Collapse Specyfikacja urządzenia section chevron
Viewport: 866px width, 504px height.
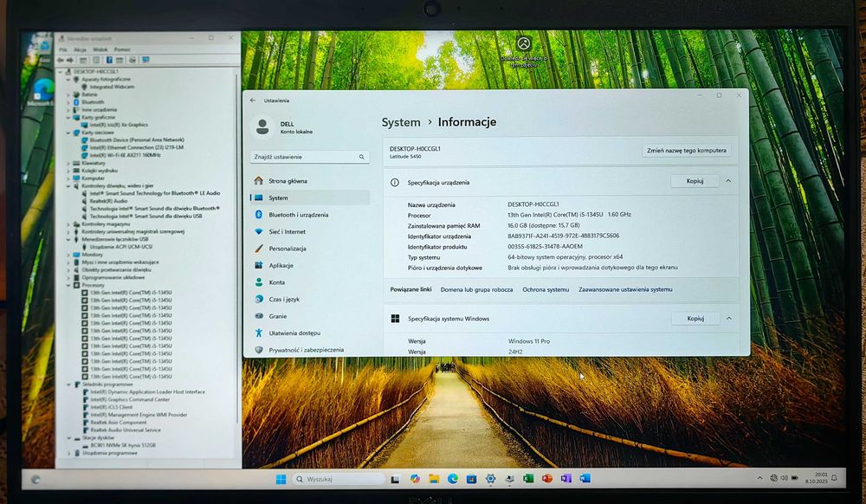click(x=728, y=181)
